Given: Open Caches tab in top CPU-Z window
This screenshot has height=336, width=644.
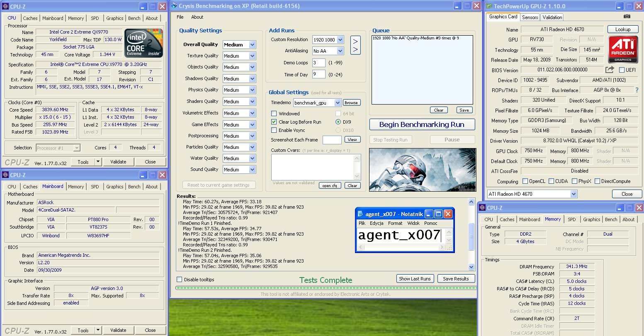Looking at the screenshot, I should click(30, 18).
